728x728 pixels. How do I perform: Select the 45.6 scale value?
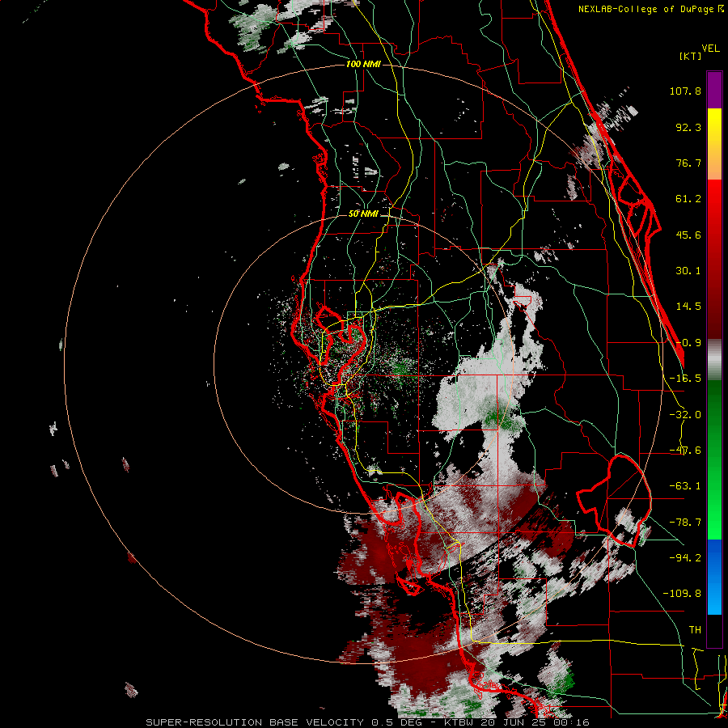pos(688,235)
